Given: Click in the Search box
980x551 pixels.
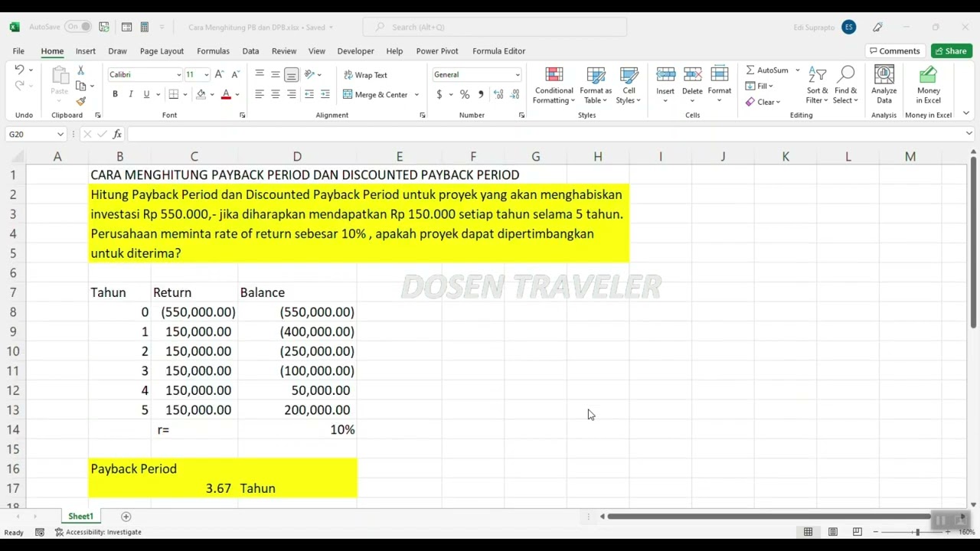Looking at the screenshot, I should 495,27.
